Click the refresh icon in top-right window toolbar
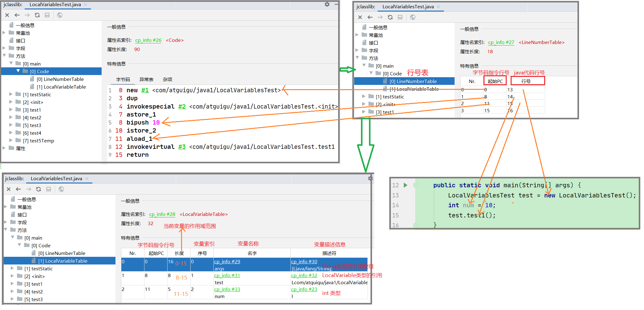This screenshot has height=310, width=644. (x=390, y=17)
